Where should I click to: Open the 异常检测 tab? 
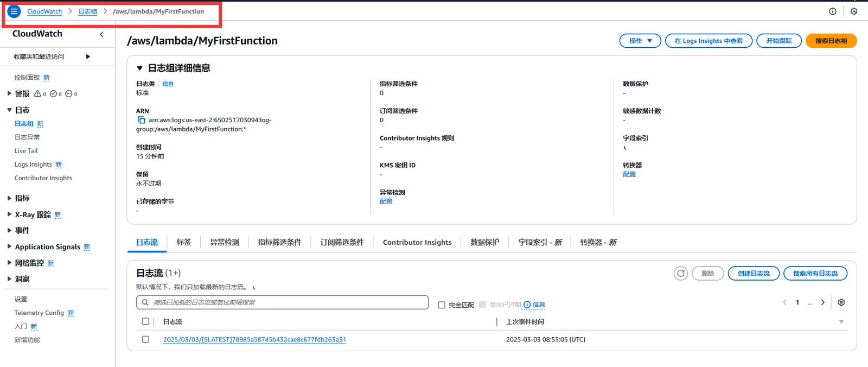(x=225, y=242)
